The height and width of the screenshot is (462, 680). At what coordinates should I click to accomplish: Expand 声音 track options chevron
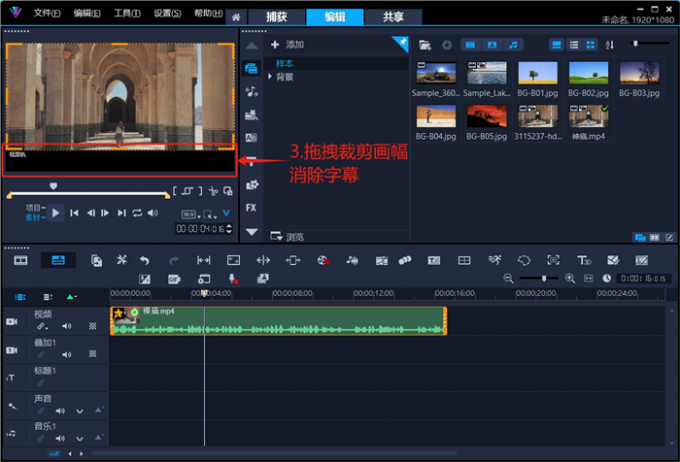pos(80,411)
